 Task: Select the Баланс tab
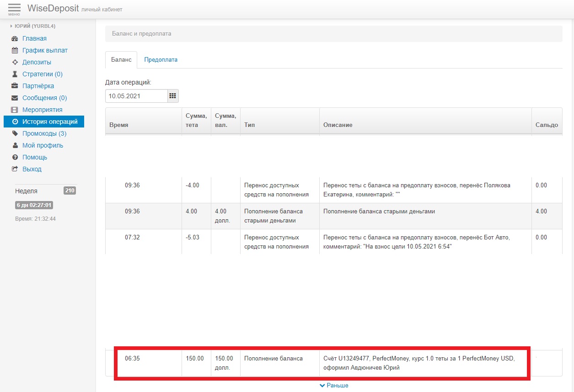[x=121, y=60]
